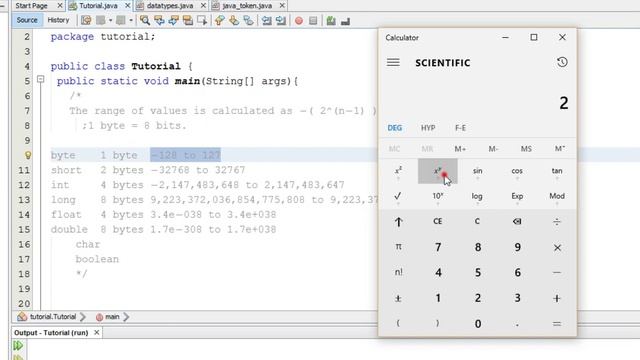Open Calculator hamburger navigation menu

coord(393,62)
